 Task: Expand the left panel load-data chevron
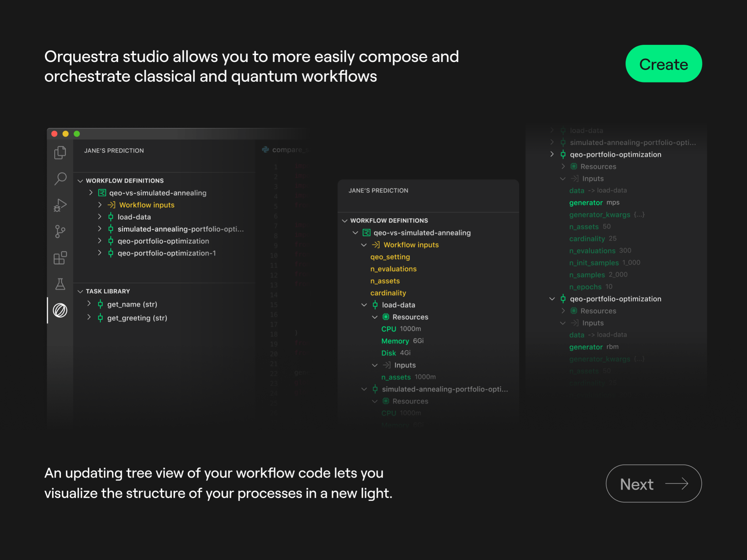pos(100,217)
